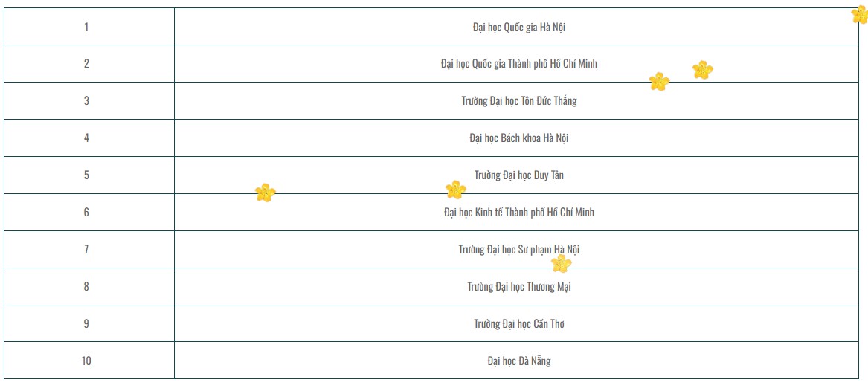868x388 pixels.
Task: Click Đại học Quốc gia Thành phố Hồ Chí Minh
Action: [518, 64]
